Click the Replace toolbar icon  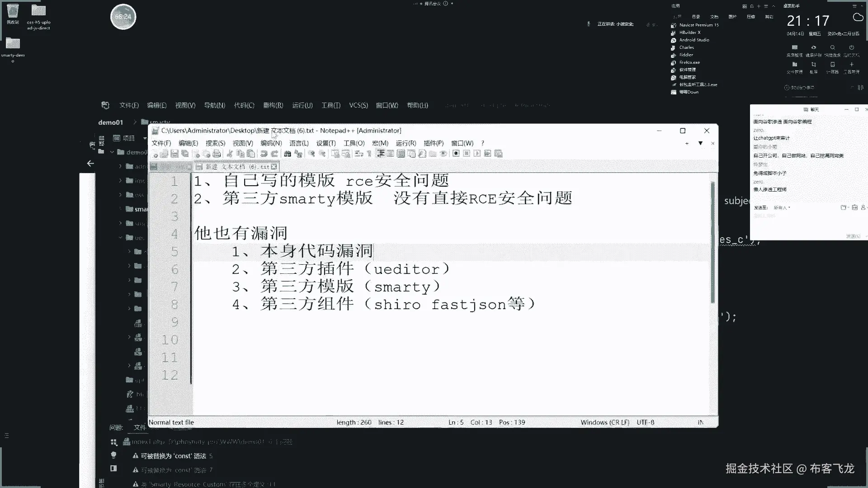click(298, 154)
